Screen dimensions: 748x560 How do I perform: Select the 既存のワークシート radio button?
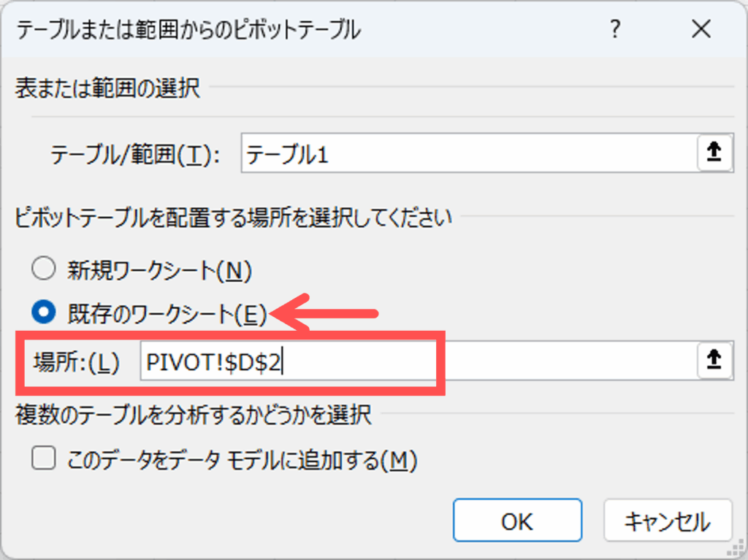pos(45,312)
